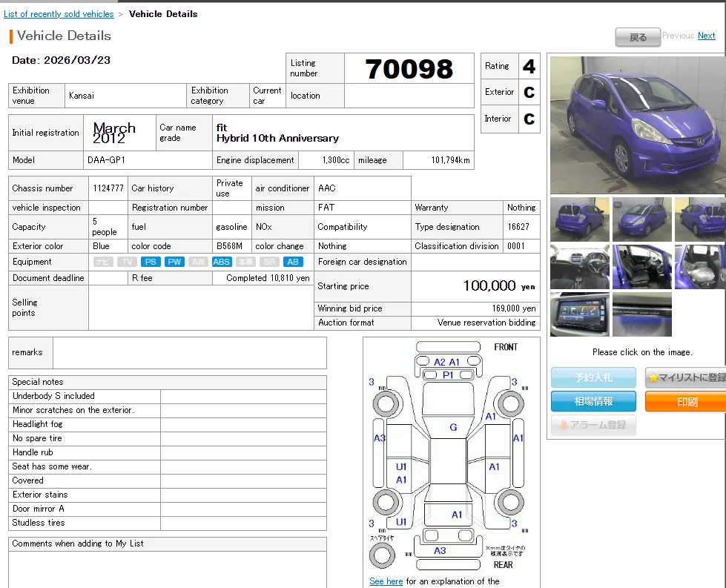Image resolution: width=726 pixels, height=588 pixels.
Task: Click the chassis number 1124777
Action: tap(108, 188)
